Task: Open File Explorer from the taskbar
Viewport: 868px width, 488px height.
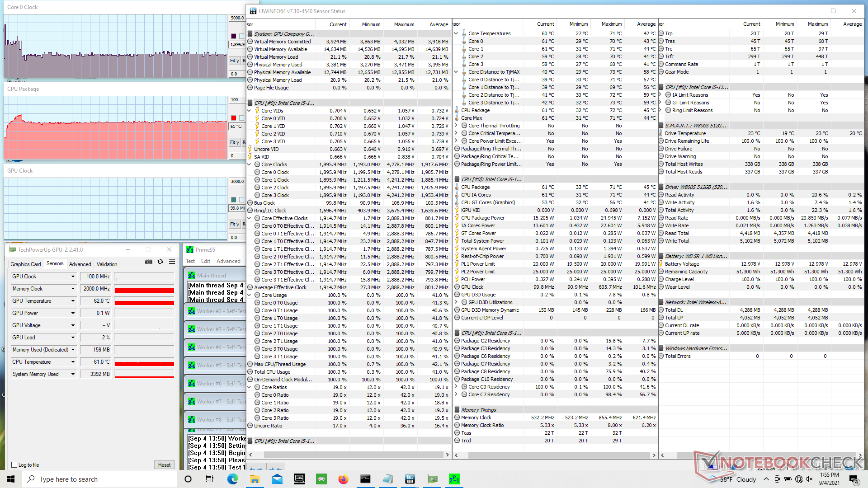Action: tap(255, 479)
